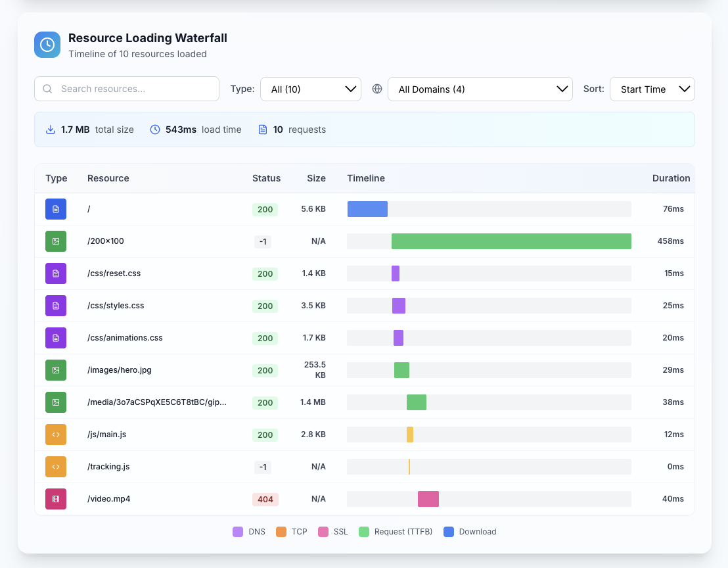The image size is (728, 568).
Task: Click the Size column header
Action: point(316,178)
